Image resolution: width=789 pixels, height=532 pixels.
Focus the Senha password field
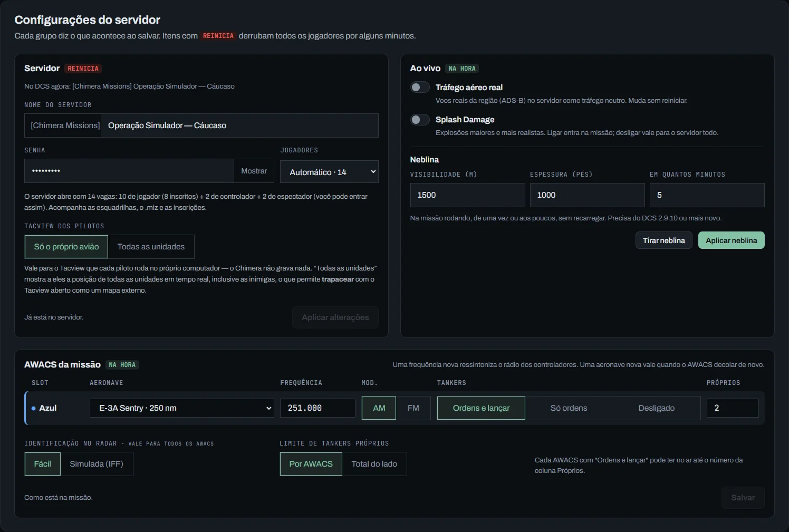tap(129, 171)
